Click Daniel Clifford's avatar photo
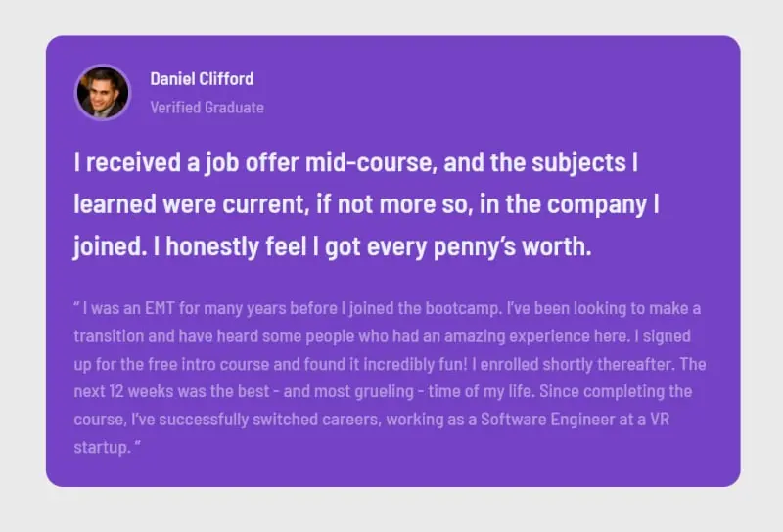The width and height of the screenshot is (783, 532). coord(103,93)
